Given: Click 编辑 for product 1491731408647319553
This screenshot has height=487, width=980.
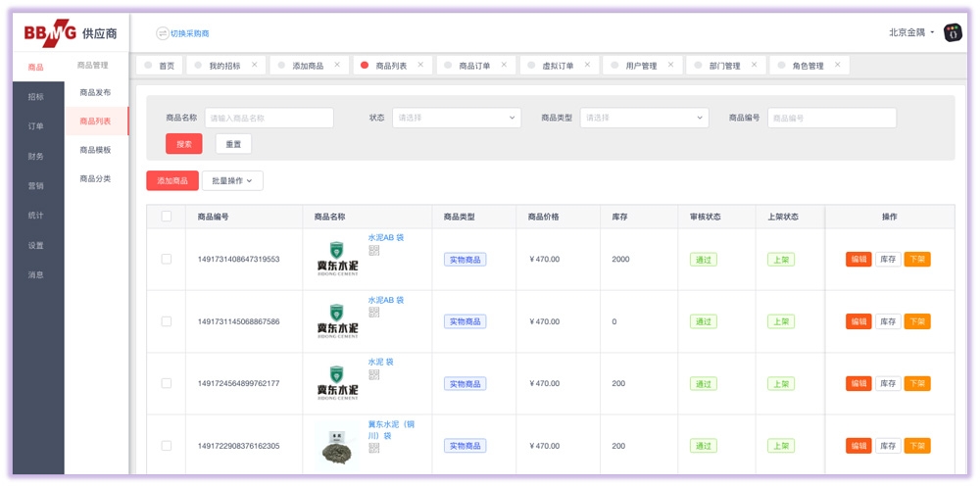Looking at the screenshot, I should click(x=858, y=259).
